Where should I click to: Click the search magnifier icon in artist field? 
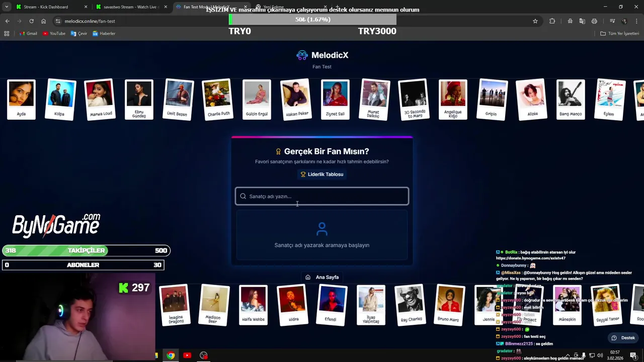pos(243,196)
